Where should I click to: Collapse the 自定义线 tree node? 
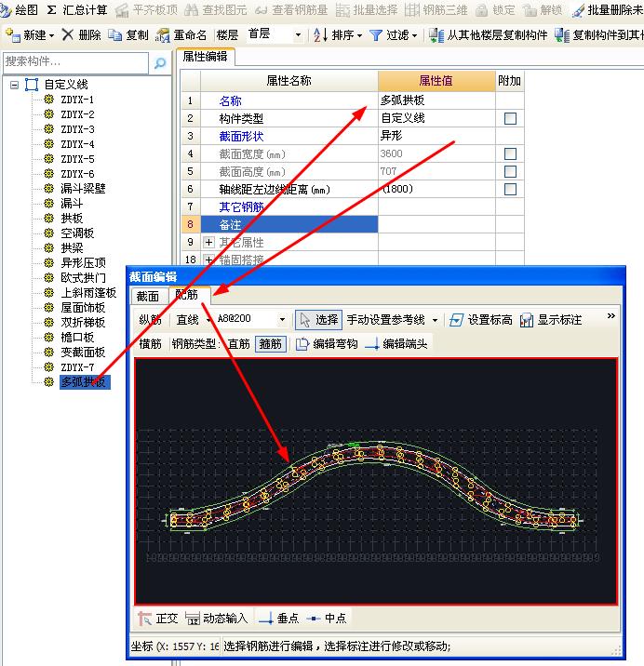[15, 85]
